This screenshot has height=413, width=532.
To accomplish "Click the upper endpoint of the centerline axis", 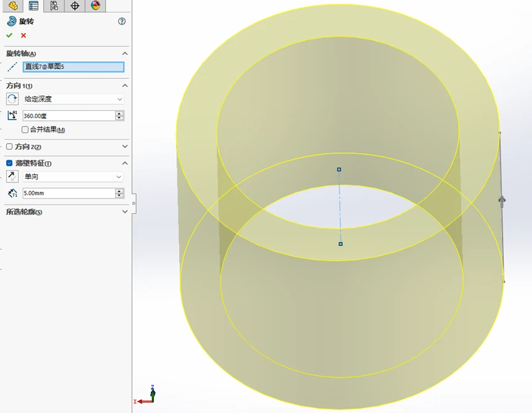I will (339, 170).
